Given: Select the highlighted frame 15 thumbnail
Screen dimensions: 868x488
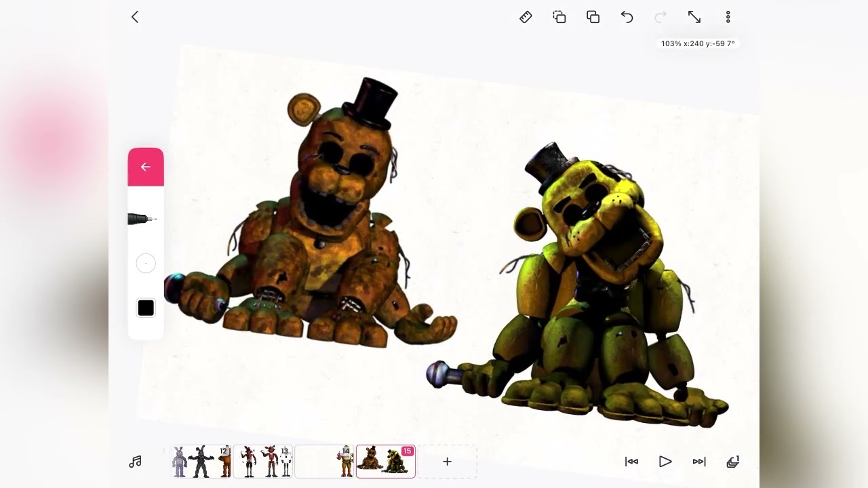Looking at the screenshot, I should point(386,462).
